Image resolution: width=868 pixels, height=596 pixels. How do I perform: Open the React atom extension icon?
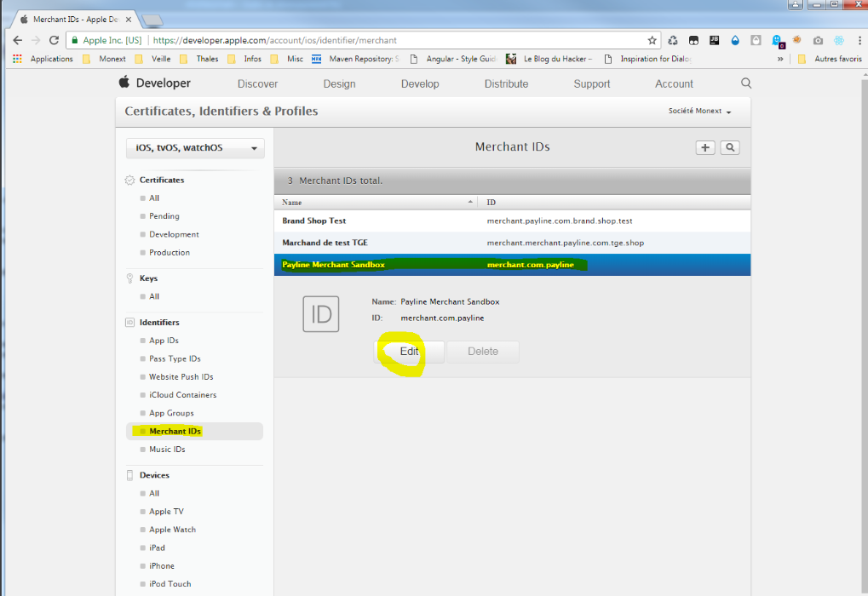pyautogui.click(x=839, y=40)
